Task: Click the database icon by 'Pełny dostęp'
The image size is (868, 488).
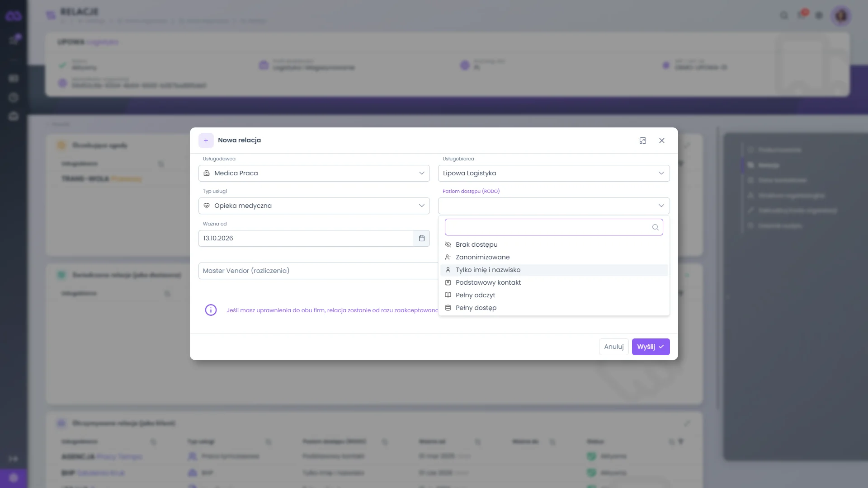Action: coord(448,308)
